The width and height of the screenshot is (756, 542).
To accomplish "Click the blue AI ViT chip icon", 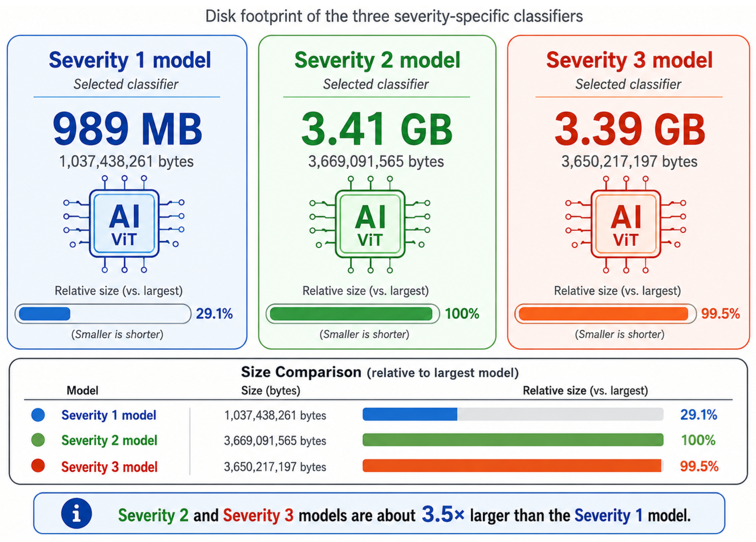I will [x=124, y=224].
